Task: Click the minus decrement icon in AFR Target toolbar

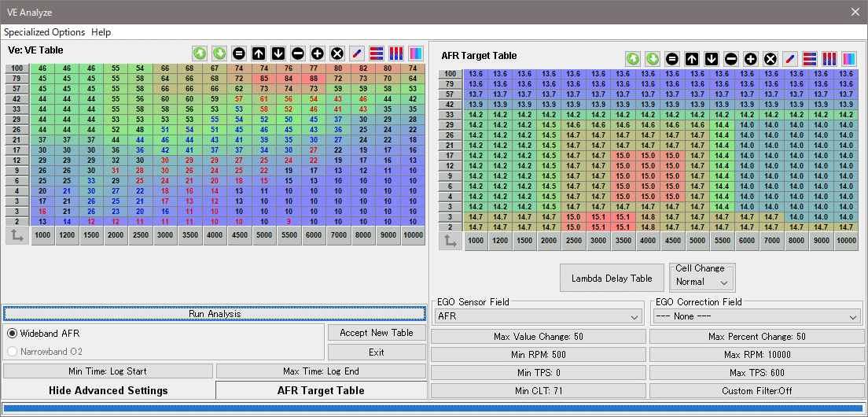Action: pos(731,59)
